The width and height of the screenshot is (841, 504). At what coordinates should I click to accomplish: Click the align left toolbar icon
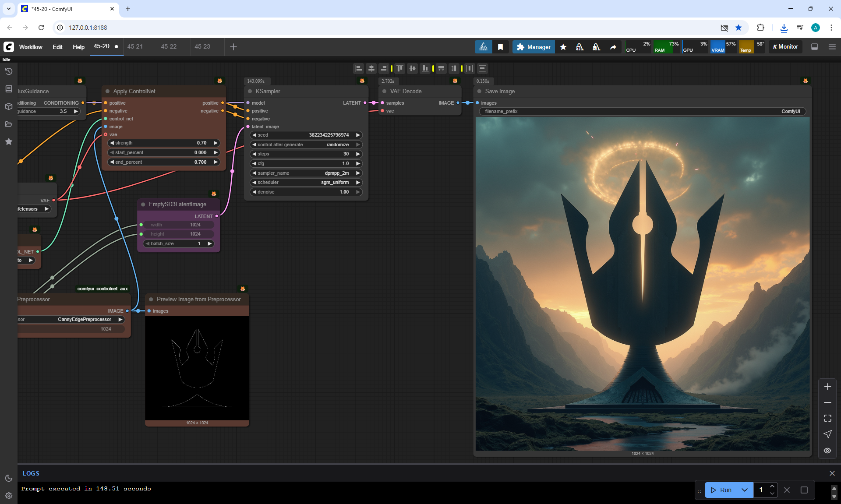359,68
